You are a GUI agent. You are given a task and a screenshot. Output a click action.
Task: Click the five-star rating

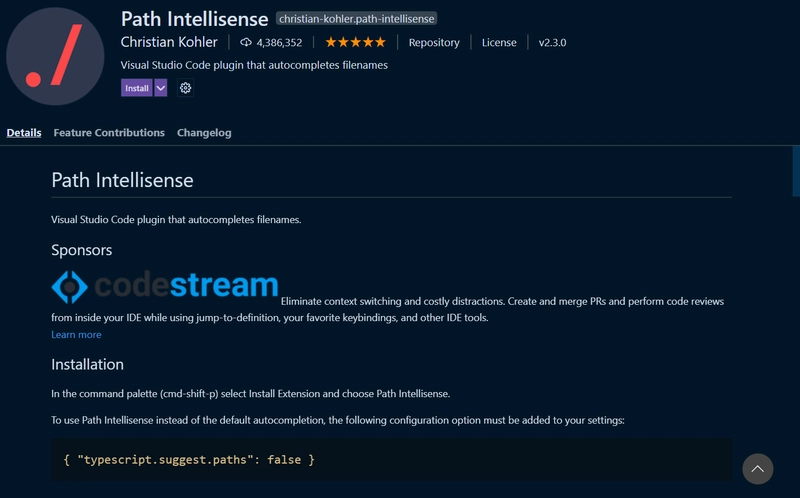coord(356,42)
